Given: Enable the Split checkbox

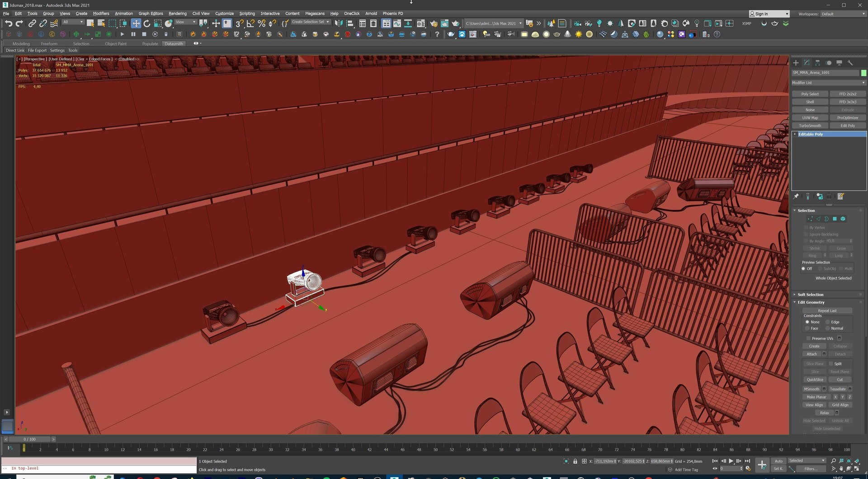Looking at the screenshot, I should pyautogui.click(x=831, y=364).
